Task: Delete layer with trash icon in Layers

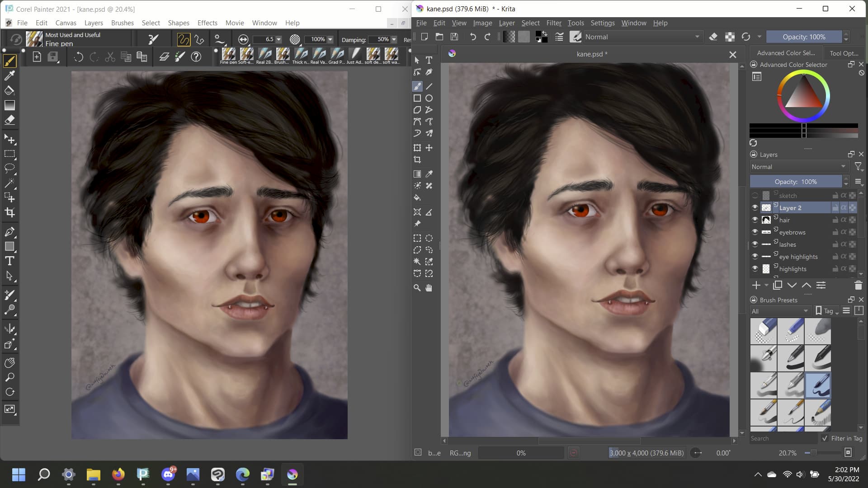Action: (x=858, y=285)
